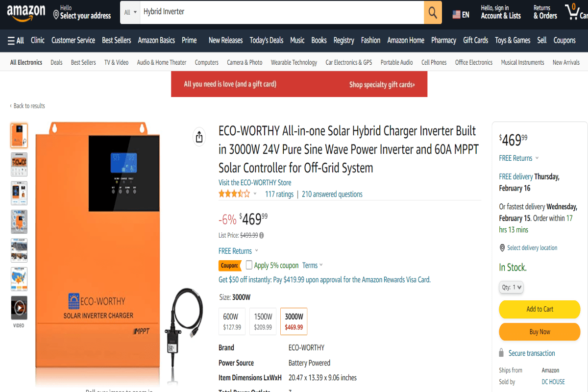This screenshot has height=392, width=588.
Task: Open the 210 answered questions link
Action: (x=332, y=194)
